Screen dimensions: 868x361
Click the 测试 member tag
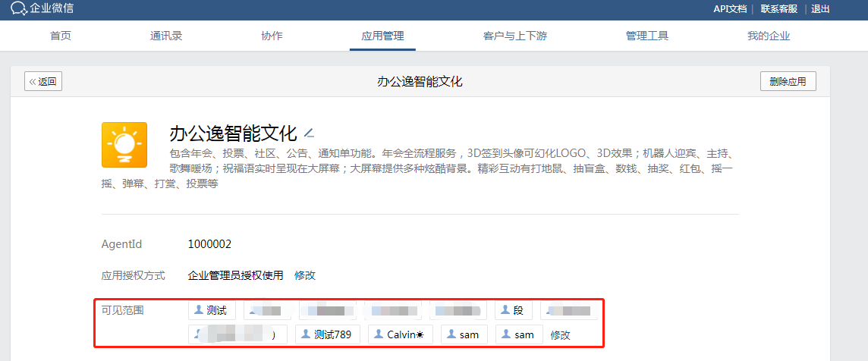click(x=212, y=311)
